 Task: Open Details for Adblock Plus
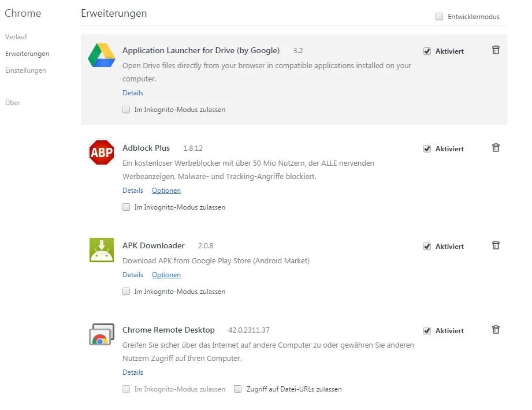[133, 190]
